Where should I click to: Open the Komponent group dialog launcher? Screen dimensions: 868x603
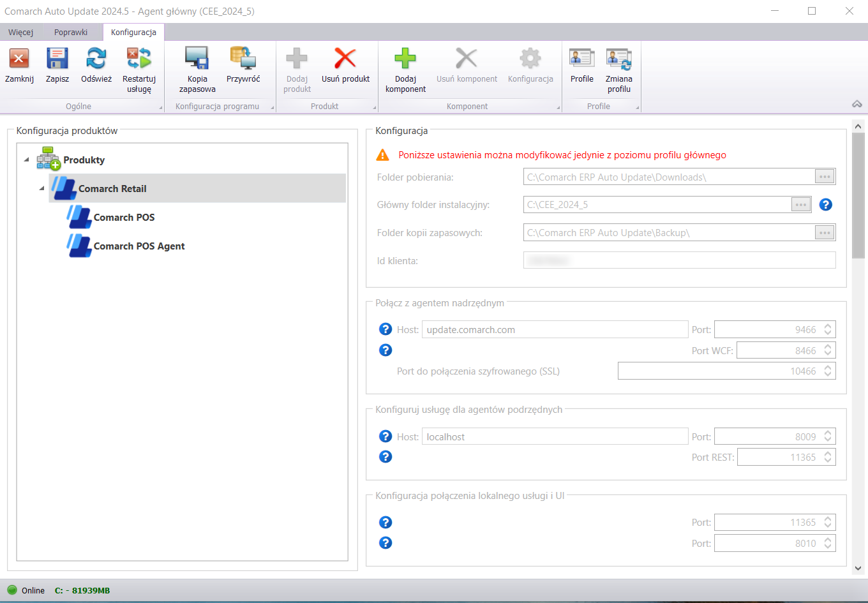click(558, 108)
